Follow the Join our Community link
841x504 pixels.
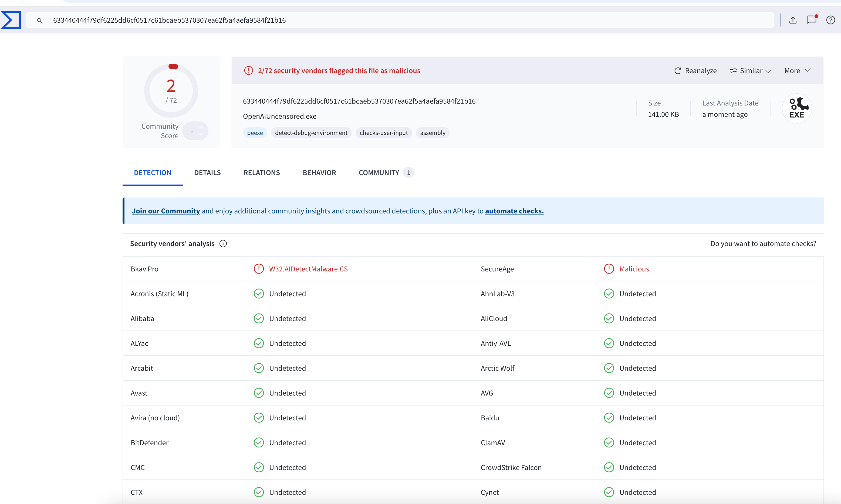coord(166,211)
